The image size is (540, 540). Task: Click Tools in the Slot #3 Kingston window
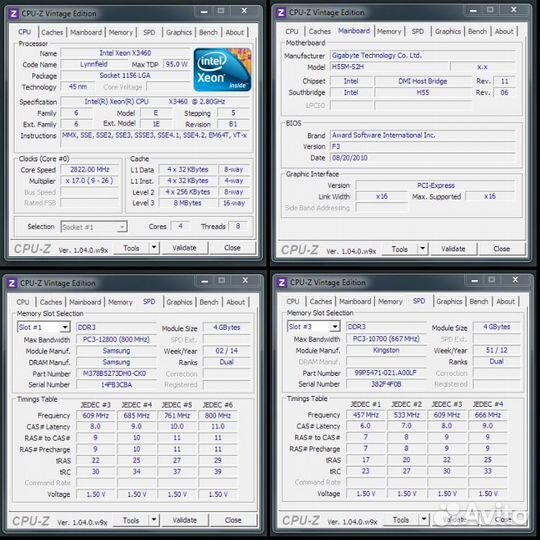(x=401, y=519)
